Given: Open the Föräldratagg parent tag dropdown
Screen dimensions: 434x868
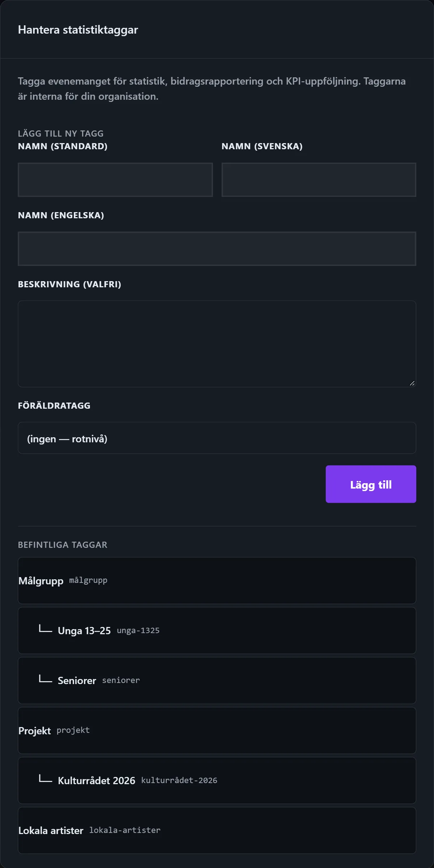Looking at the screenshot, I should click(x=217, y=438).
